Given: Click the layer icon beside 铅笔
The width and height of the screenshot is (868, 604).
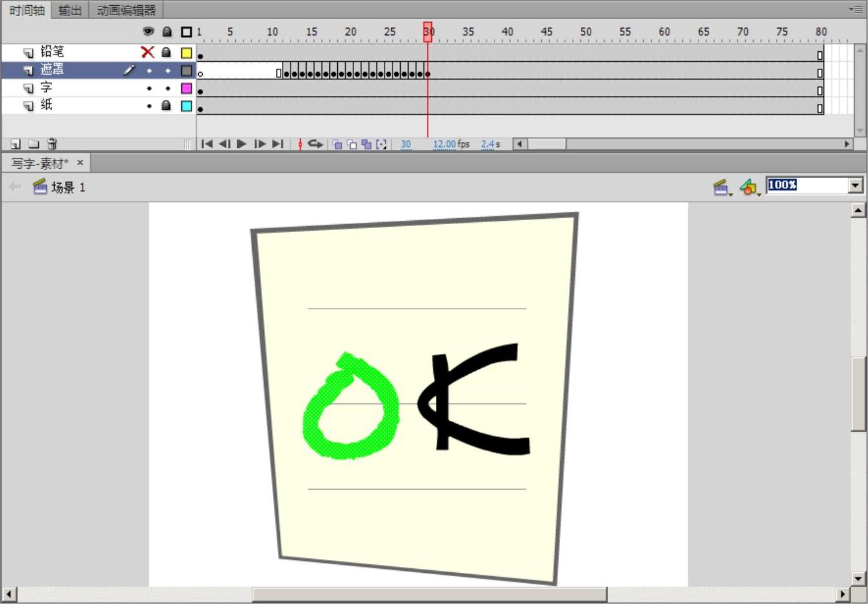Looking at the screenshot, I should (x=29, y=53).
